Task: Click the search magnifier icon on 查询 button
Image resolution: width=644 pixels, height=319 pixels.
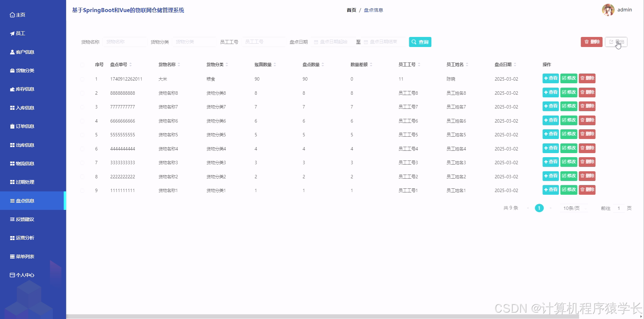Action: click(414, 42)
